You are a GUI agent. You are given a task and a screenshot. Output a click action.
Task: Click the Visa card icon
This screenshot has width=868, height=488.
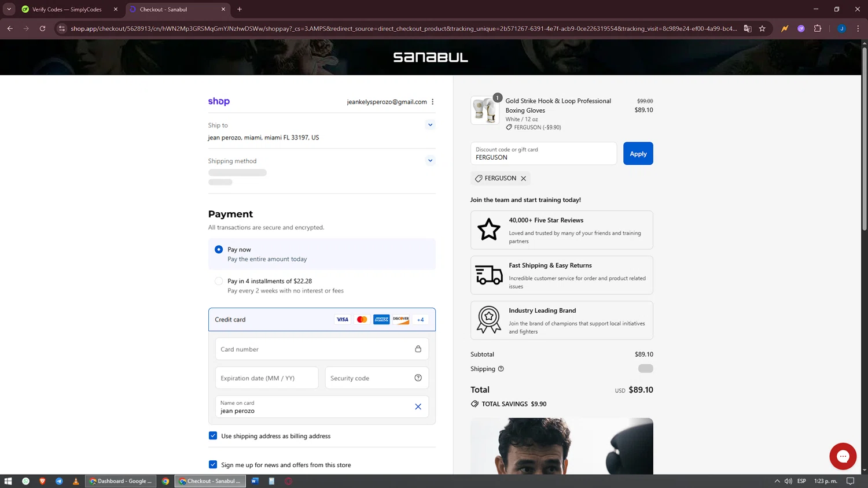click(x=343, y=319)
